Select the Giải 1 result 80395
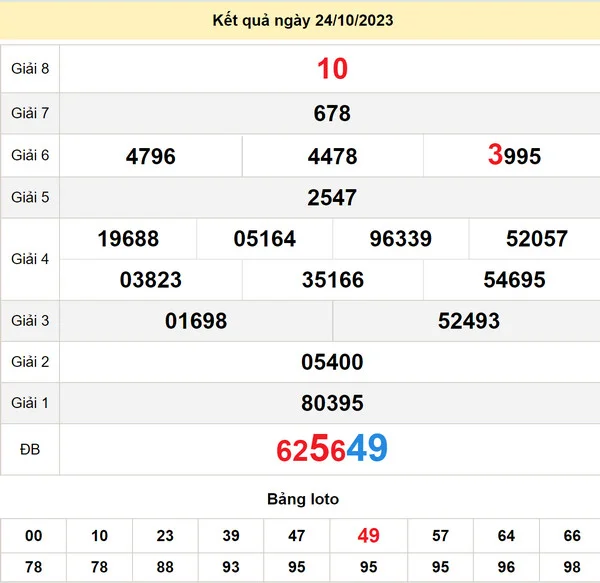 332,403
